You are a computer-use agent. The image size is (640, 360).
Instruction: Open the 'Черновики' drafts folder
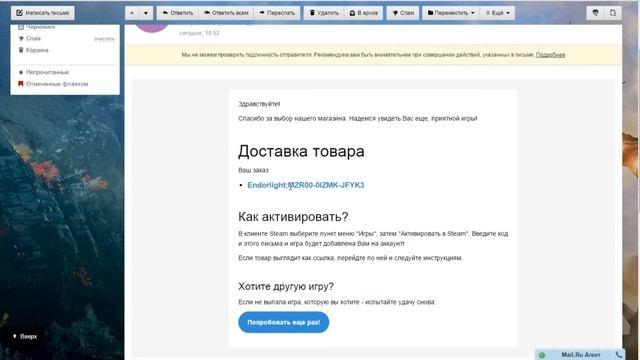(x=40, y=27)
